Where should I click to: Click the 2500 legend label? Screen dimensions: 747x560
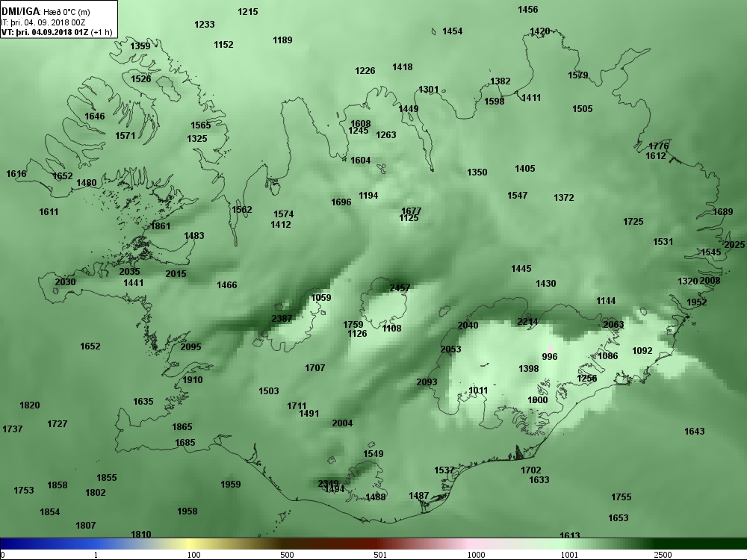click(662, 555)
